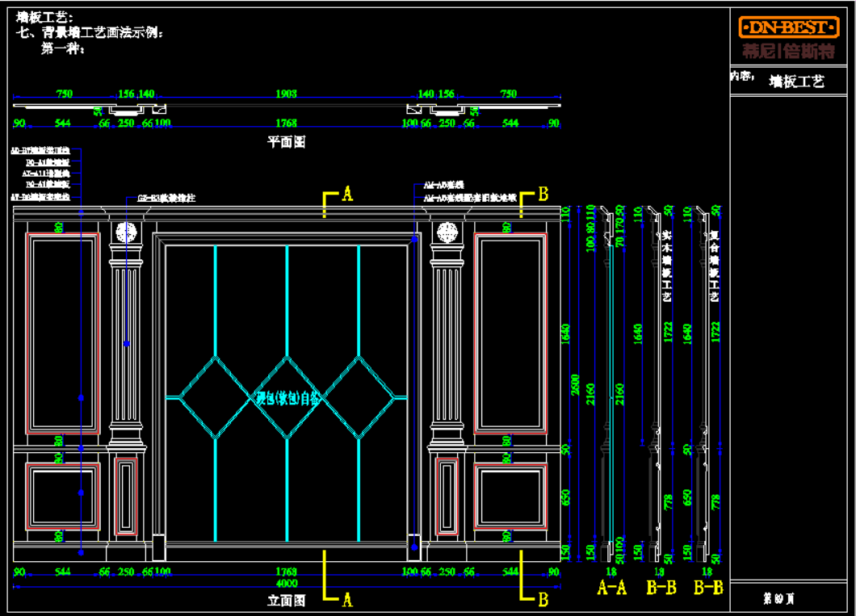
Task: Click the orange DN-BEST logo
Action: 790,28
